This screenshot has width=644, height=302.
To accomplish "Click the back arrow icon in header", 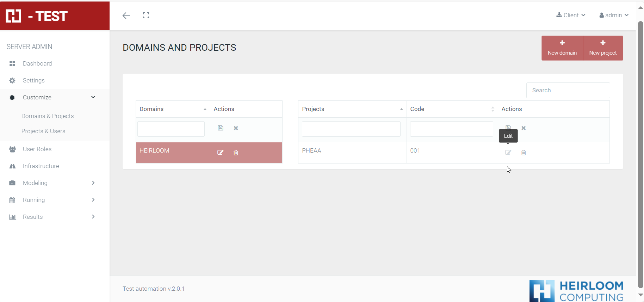I will (x=126, y=16).
